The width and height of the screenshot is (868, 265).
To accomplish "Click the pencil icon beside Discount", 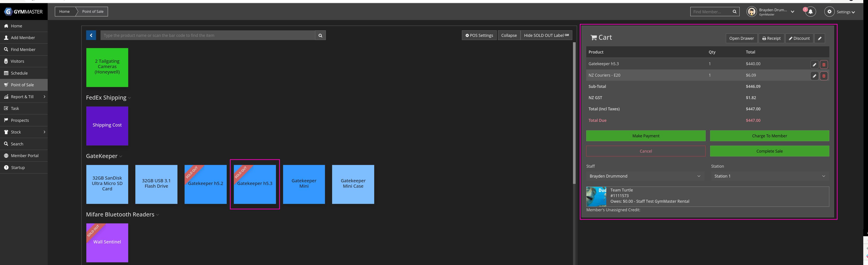I will (x=819, y=38).
